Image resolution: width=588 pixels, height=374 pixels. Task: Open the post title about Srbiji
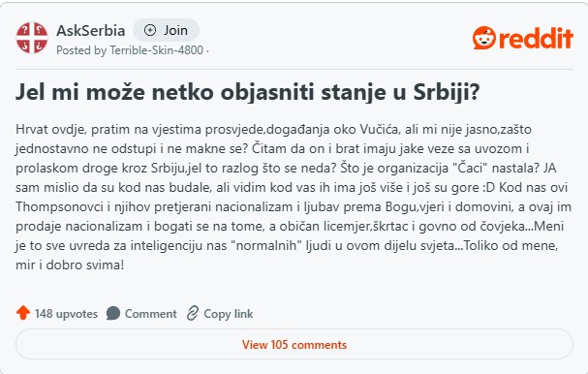pyautogui.click(x=247, y=91)
